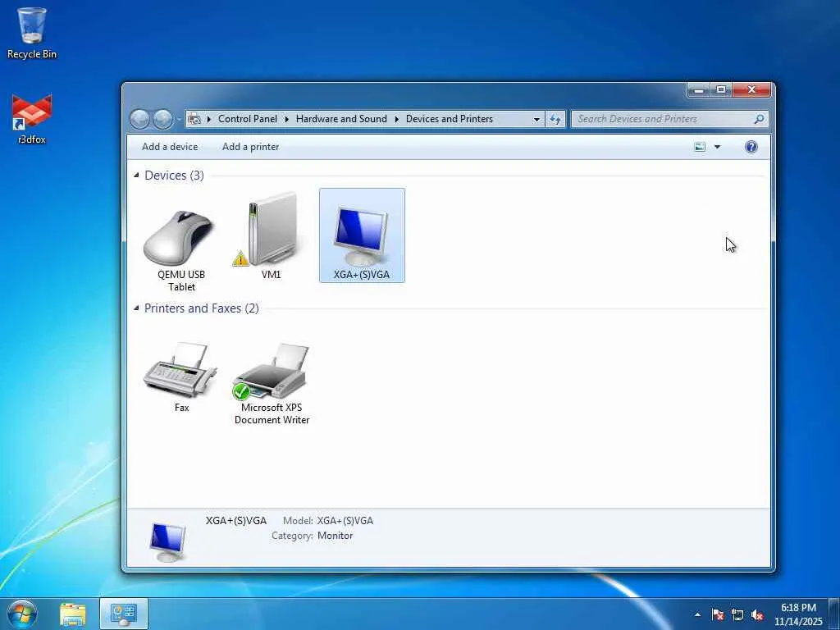This screenshot has height=630, width=840.
Task: Expand the arrow after Control Panel breadcrumb
Action: (286, 119)
